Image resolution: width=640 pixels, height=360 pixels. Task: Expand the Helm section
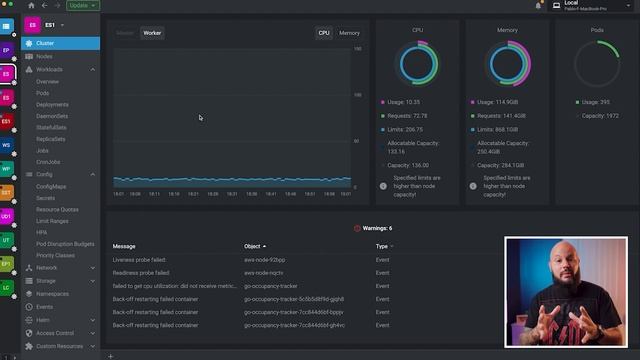(x=93, y=320)
